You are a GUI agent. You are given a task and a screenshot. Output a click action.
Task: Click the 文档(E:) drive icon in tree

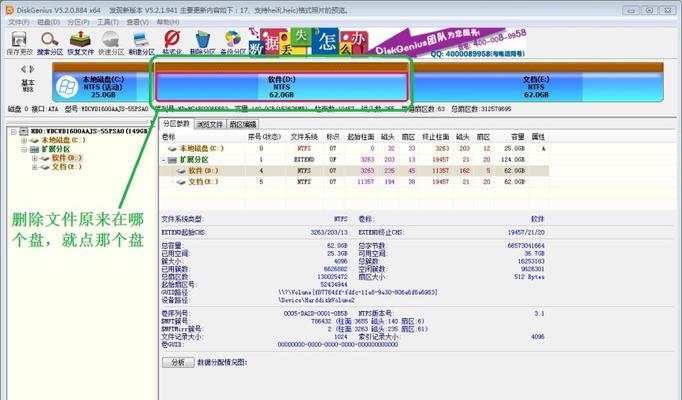pyautogui.click(x=45, y=167)
